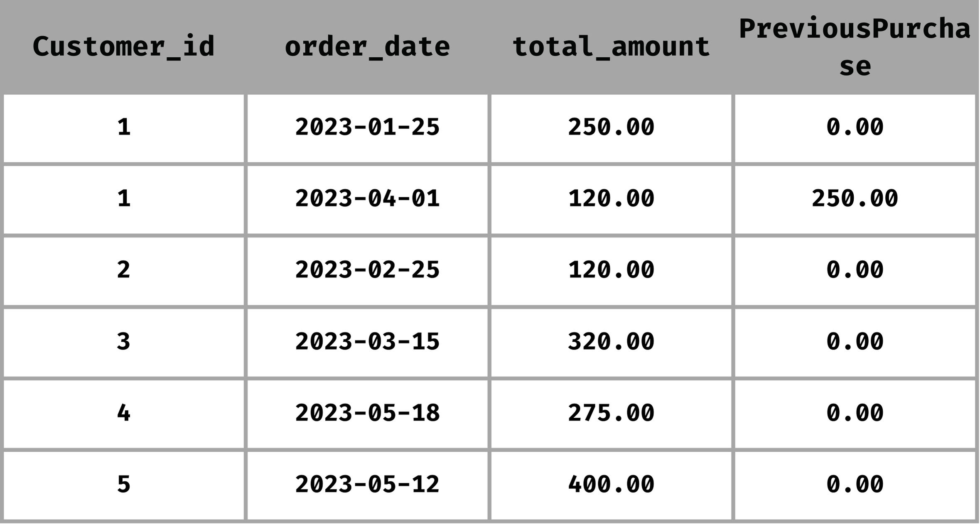The height and width of the screenshot is (524, 980).
Task: Click the 250.00 PreviousPurchase cell
Action: click(855, 199)
